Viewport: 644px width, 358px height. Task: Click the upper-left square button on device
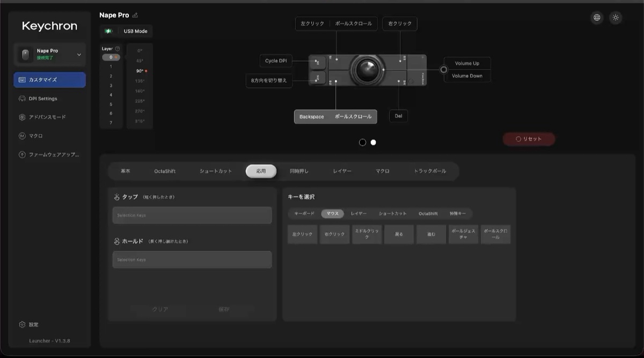pyautogui.click(x=317, y=62)
